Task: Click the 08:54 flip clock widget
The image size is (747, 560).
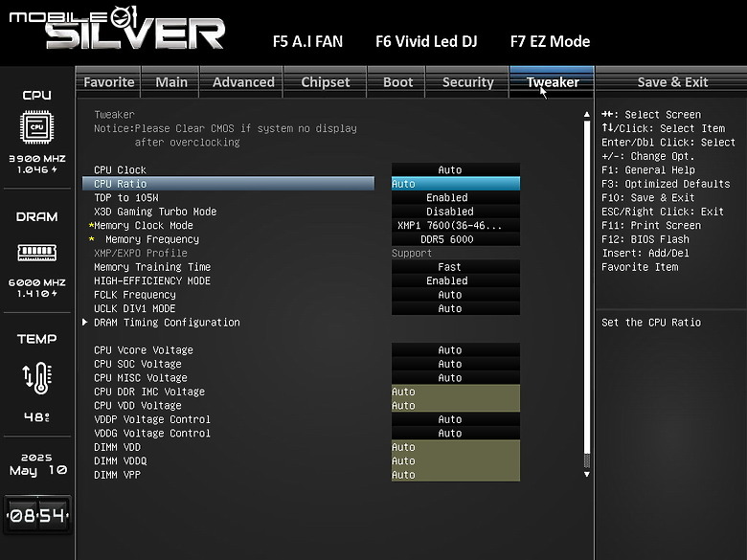Action: (x=37, y=515)
